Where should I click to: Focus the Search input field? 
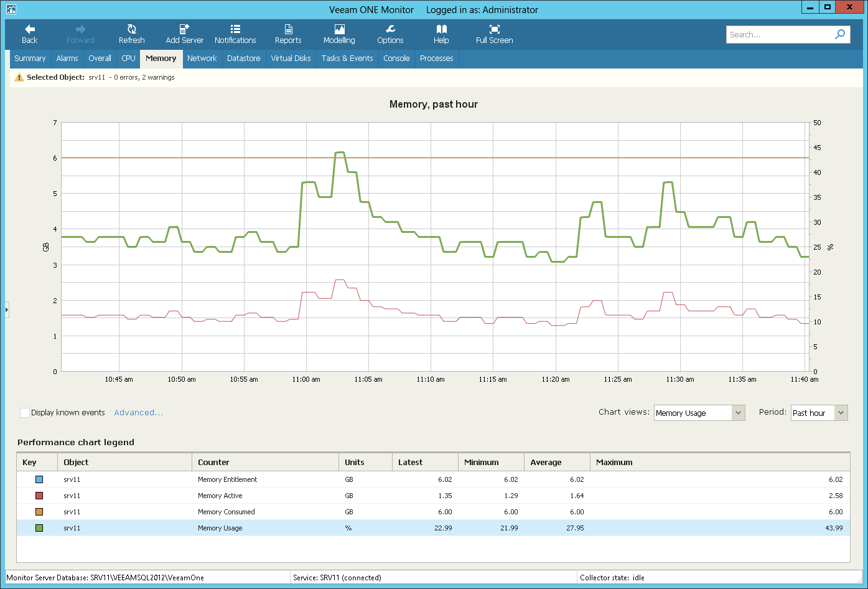pos(780,35)
